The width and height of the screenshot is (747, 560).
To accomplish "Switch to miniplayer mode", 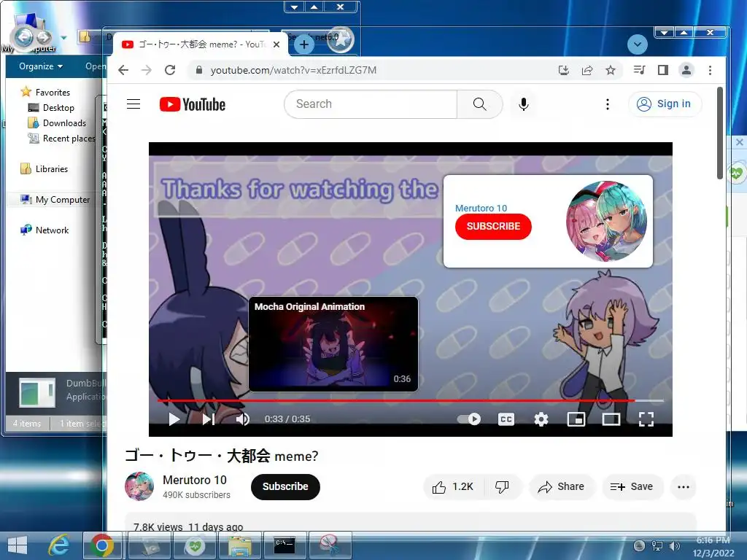I will (x=576, y=419).
